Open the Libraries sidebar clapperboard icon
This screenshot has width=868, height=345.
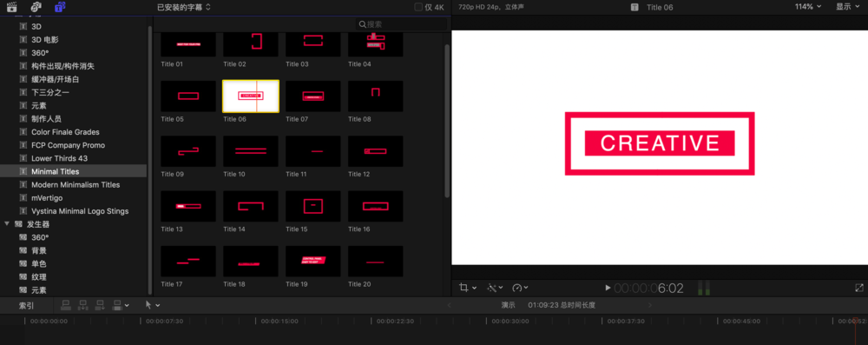10,7
